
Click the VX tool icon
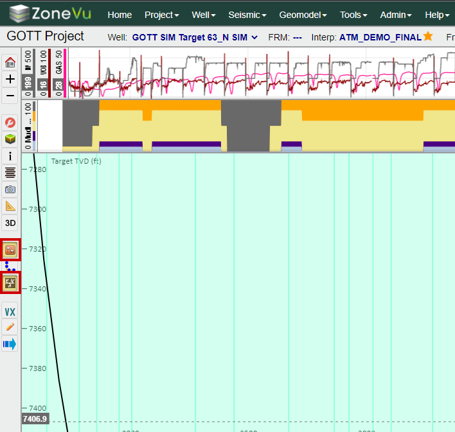click(10, 312)
